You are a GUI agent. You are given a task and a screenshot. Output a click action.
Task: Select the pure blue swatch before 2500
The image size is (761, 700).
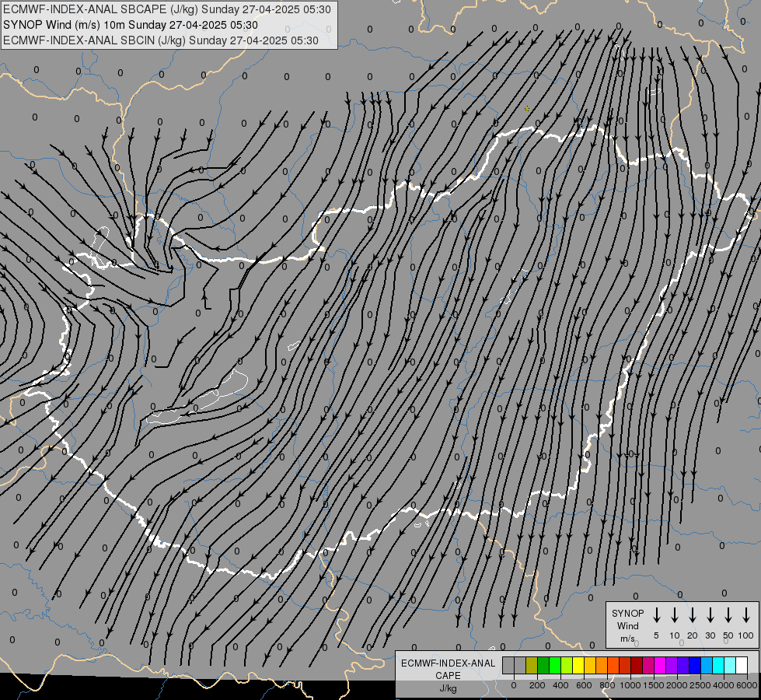(x=694, y=665)
